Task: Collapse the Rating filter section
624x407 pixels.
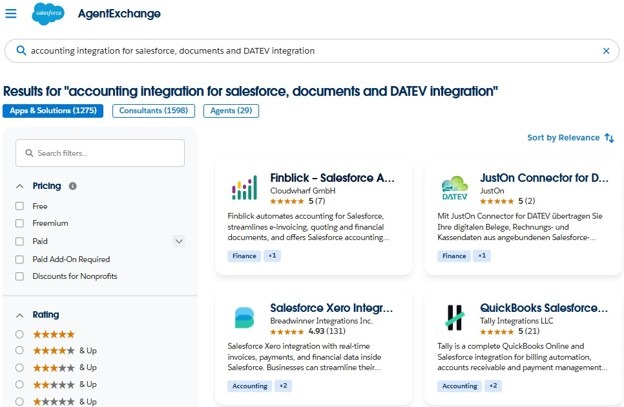Action: pyautogui.click(x=20, y=315)
